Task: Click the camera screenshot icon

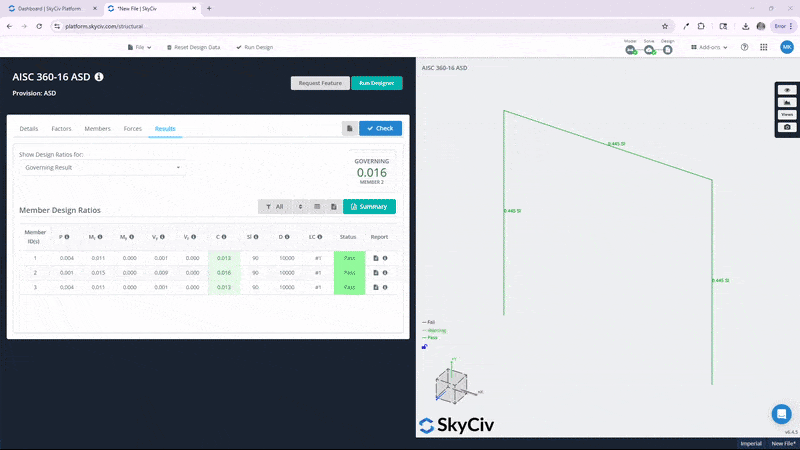Action: [x=788, y=127]
